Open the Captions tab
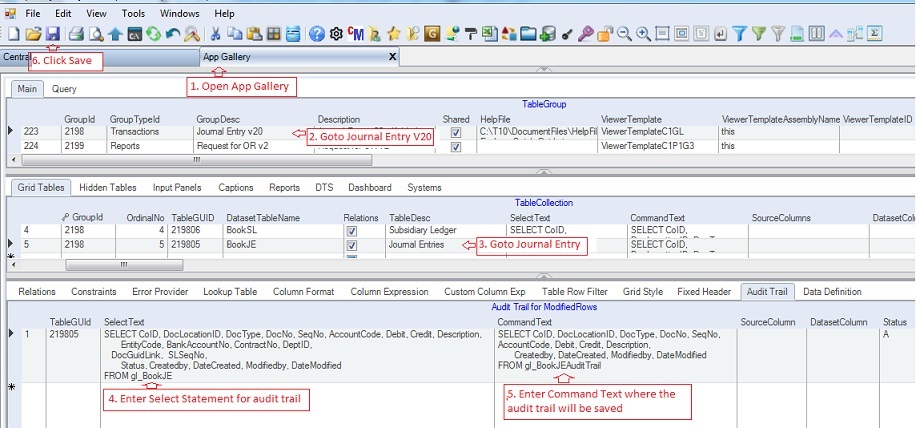This screenshot has height=428, width=916. pos(236,187)
